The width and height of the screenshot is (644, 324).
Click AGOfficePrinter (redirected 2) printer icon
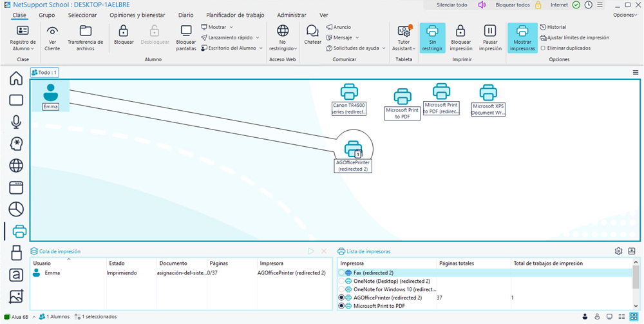353,149
